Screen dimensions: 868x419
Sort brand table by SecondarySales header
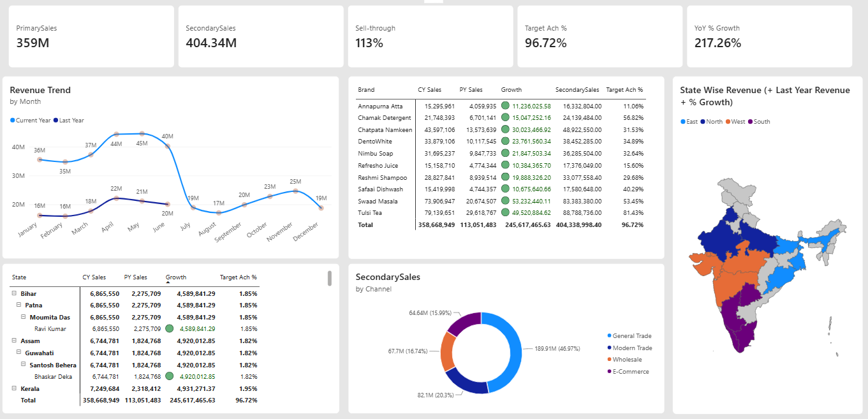point(577,90)
